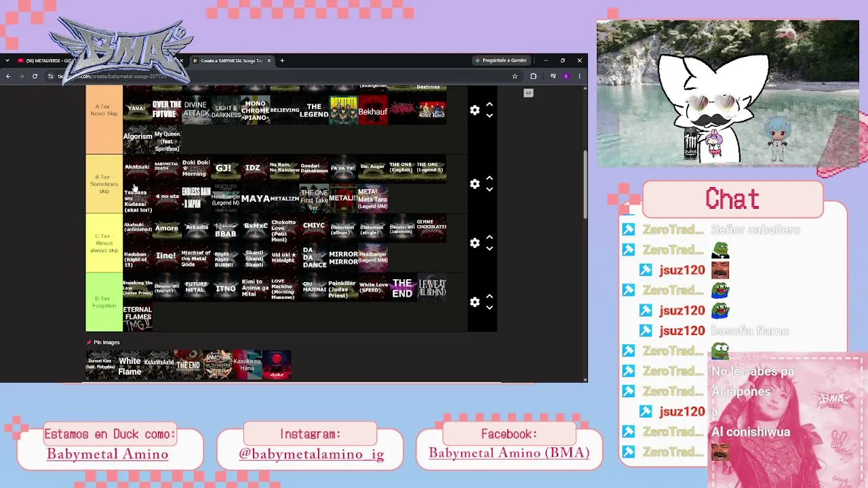Pick the LIGHT & DARKNESS tile
Viewport: 868px width, 488px height.
(x=226, y=110)
